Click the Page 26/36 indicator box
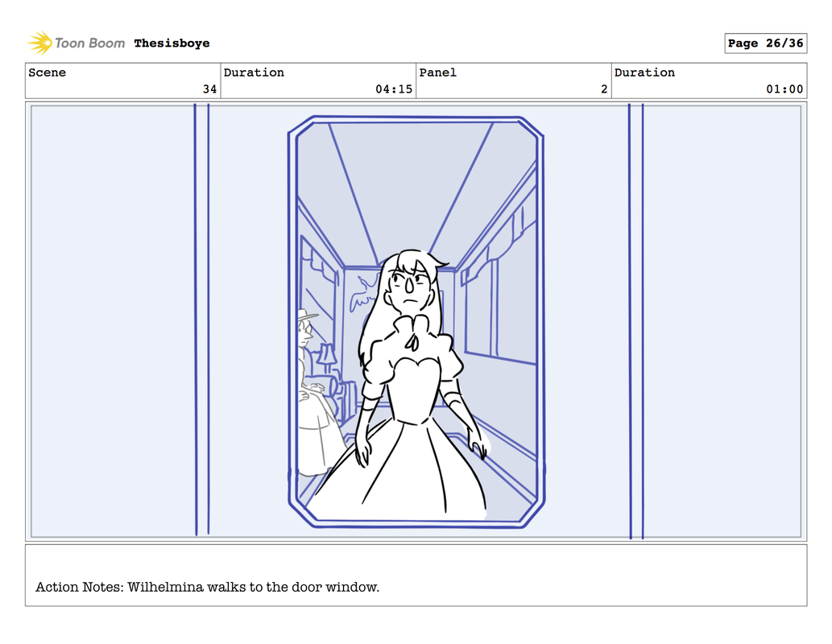 766,43
